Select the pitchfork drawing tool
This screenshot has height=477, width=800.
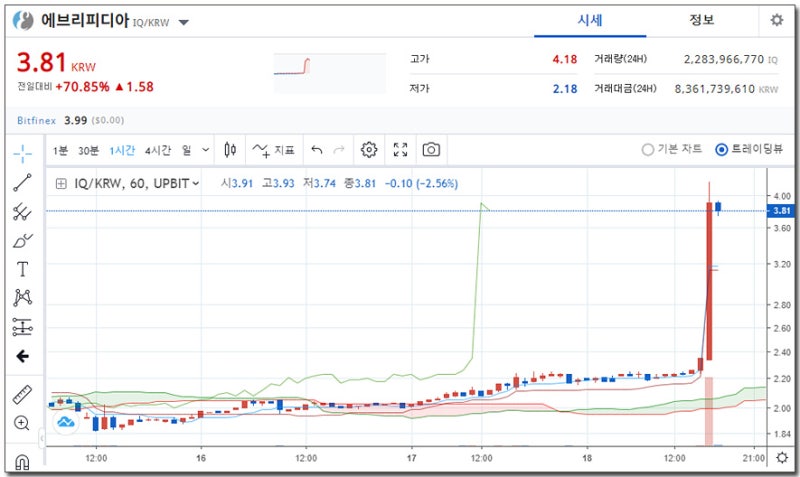click(22, 211)
